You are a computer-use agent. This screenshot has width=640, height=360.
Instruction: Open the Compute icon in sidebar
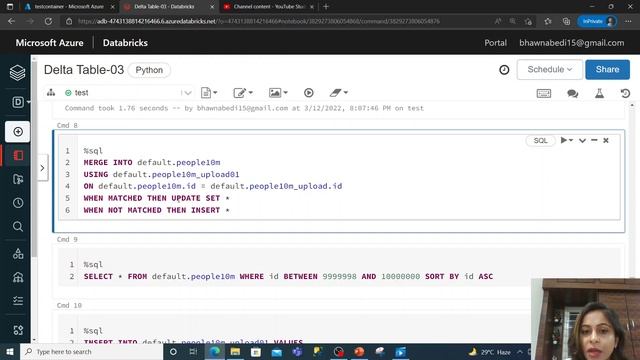click(x=18, y=278)
